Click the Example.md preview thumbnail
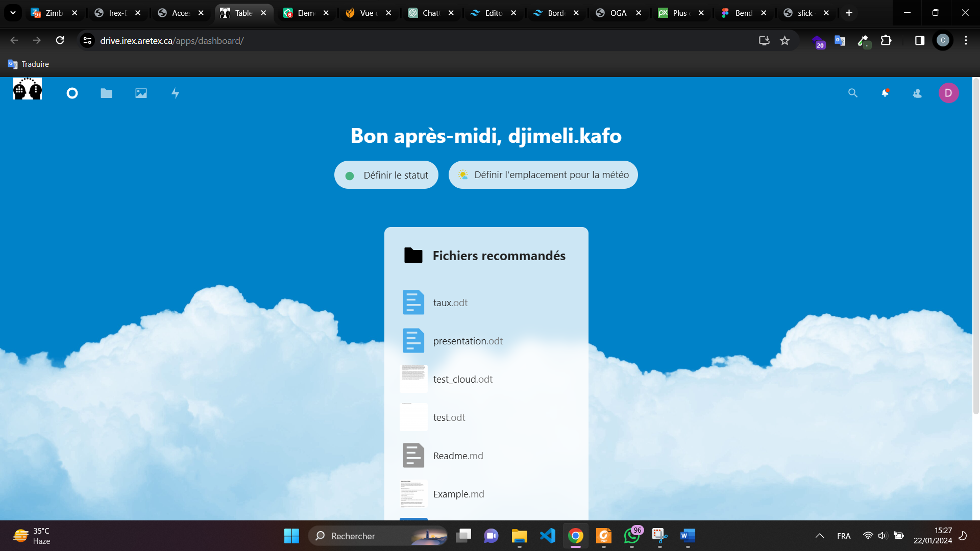 coord(413,493)
